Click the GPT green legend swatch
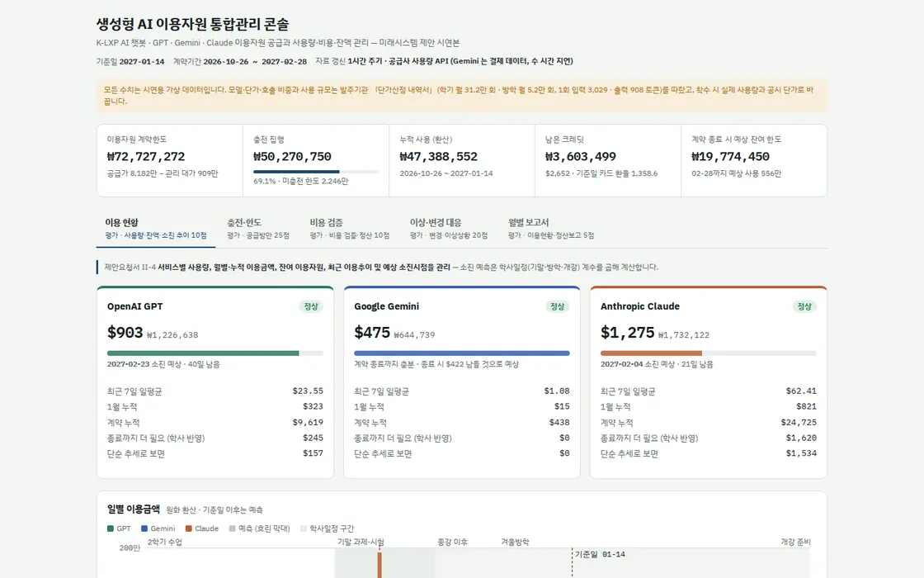 111,528
